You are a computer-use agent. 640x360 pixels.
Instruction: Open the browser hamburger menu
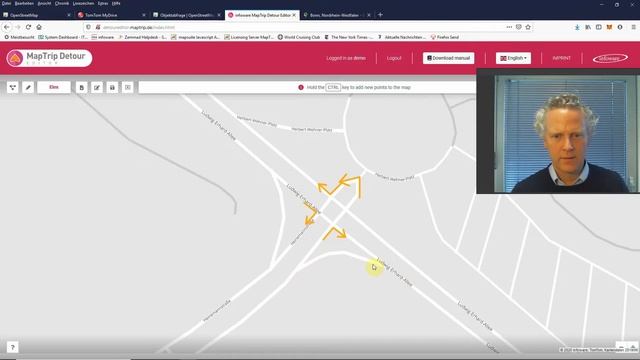point(633,27)
